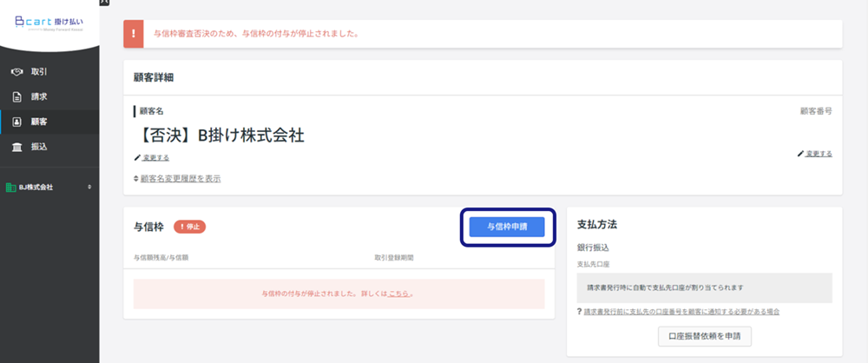Click the 取引登録期間 column label
Viewport: 868px width, 363px height.
[394, 258]
